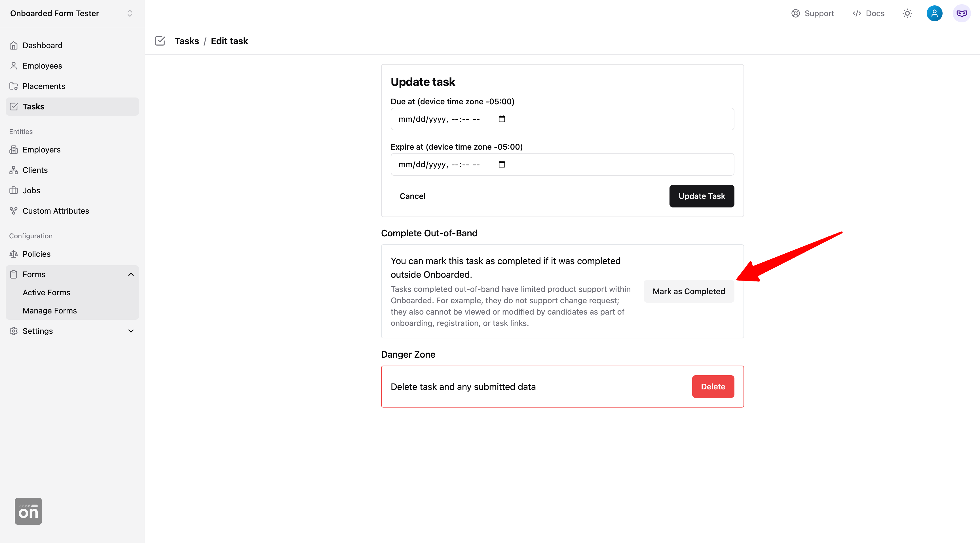
Task: Open Manage Forms submenu item
Action: click(49, 311)
